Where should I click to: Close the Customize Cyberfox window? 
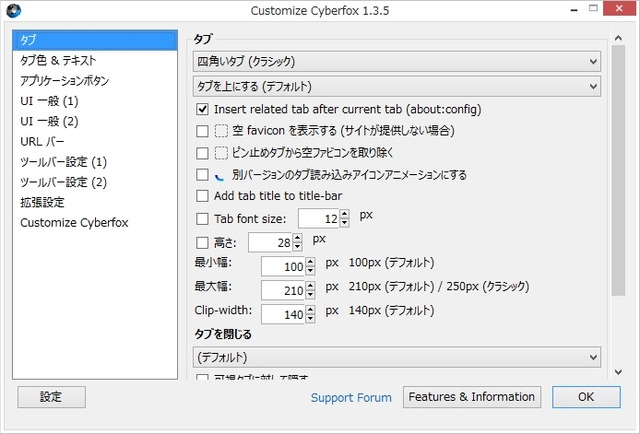click(618, 9)
